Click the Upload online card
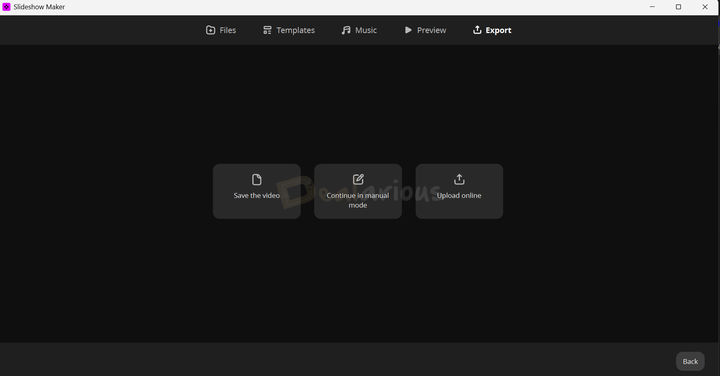 (x=459, y=191)
